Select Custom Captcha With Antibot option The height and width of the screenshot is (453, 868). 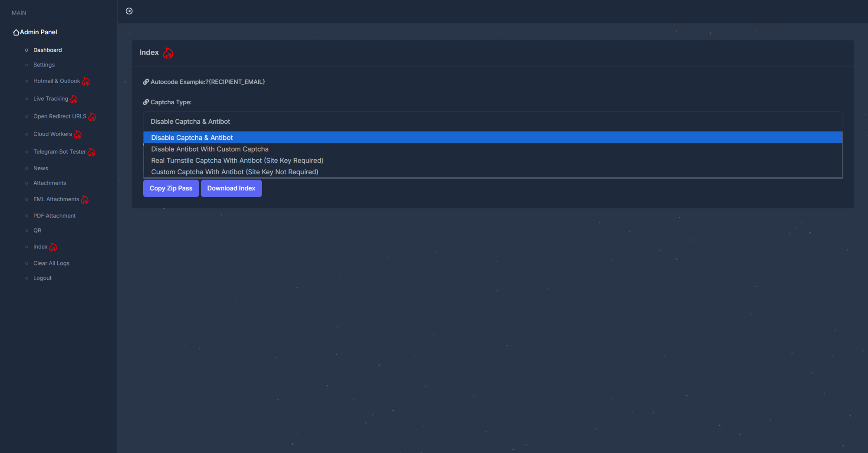click(x=234, y=172)
